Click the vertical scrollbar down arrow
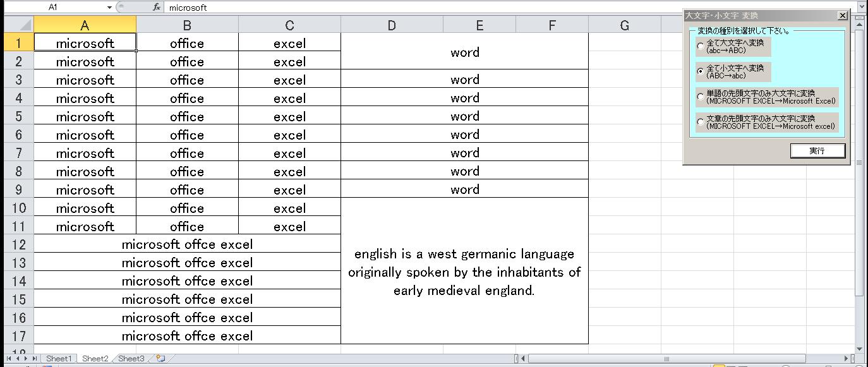Screen dimensions: 868x367 tap(859, 349)
